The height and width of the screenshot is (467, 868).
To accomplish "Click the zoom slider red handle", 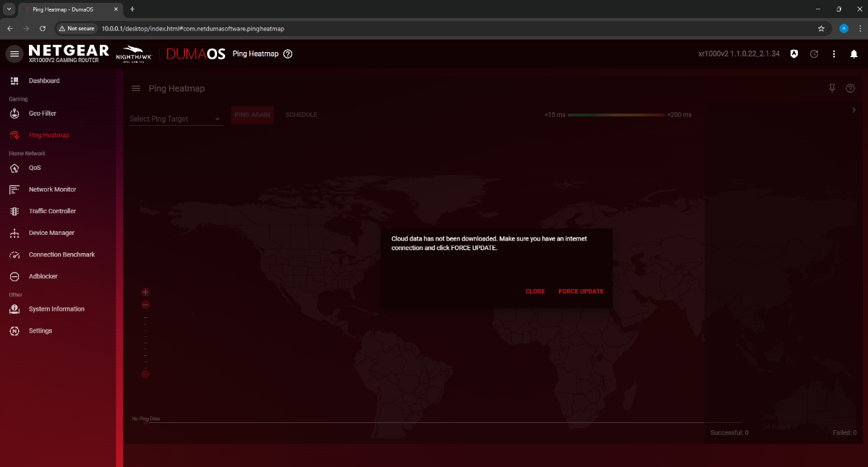I will click(145, 374).
